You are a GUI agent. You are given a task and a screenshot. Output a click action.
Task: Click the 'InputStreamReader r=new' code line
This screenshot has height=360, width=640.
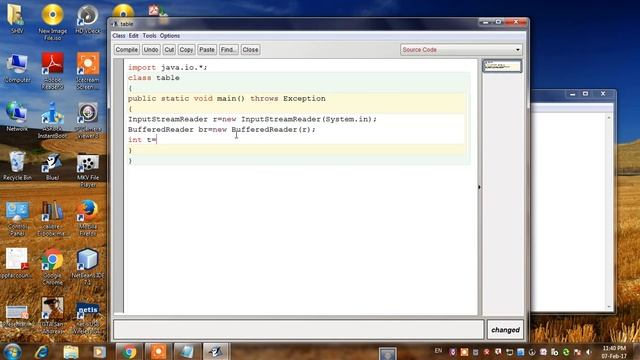click(x=252, y=119)
